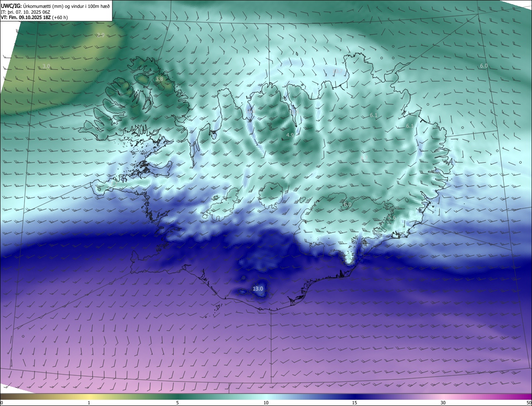532x406 pixels.
Task: Click the 'IT: þri. 07. 10. 2025 06Z' line
Action: point(25,12)
